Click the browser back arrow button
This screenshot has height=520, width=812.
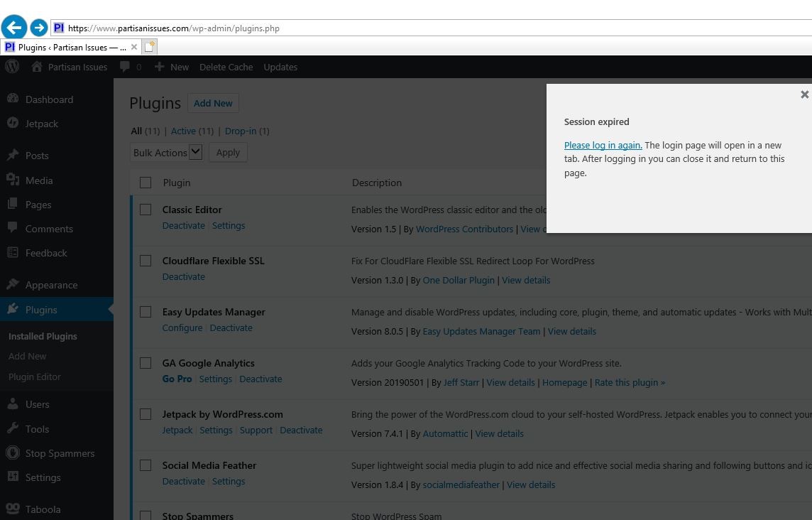click(x=14, y=28)
